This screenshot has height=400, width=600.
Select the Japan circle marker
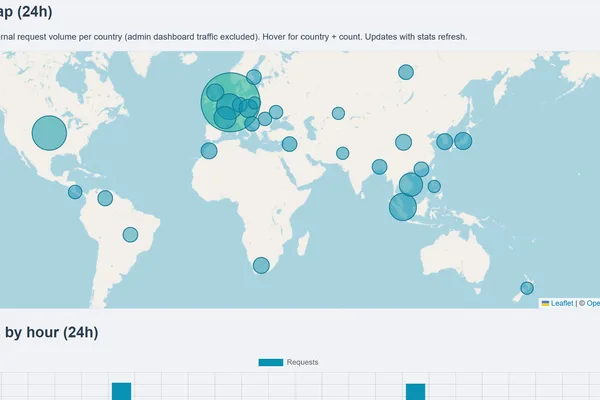pyautogui.click(x=463, y=141)
